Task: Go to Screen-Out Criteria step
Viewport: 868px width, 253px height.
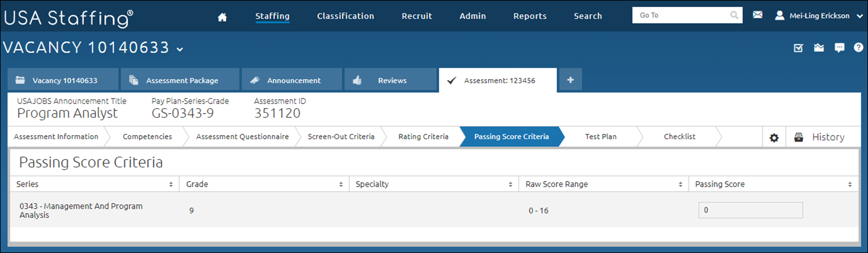Action: 341,137
